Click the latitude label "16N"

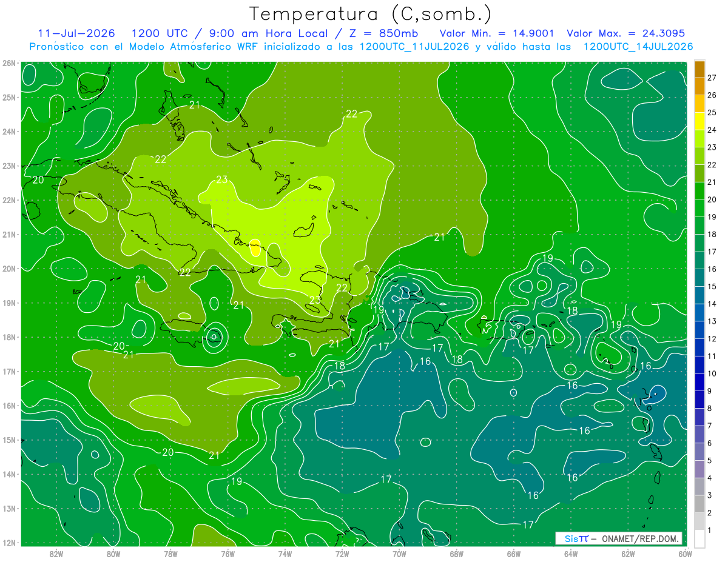coord(9,406)
